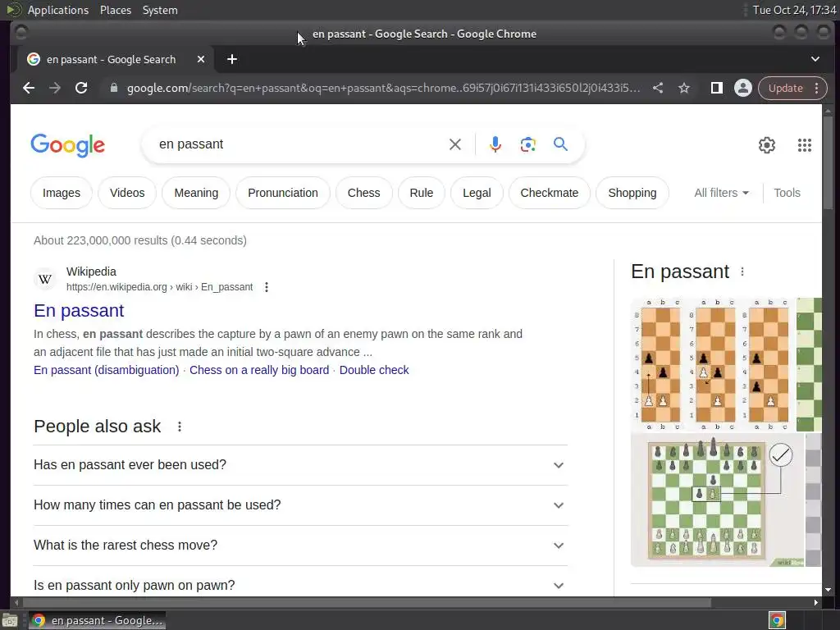The image size is (840, 630).
Task: Open People also ask options menu
Action: [x=180, y=427]
